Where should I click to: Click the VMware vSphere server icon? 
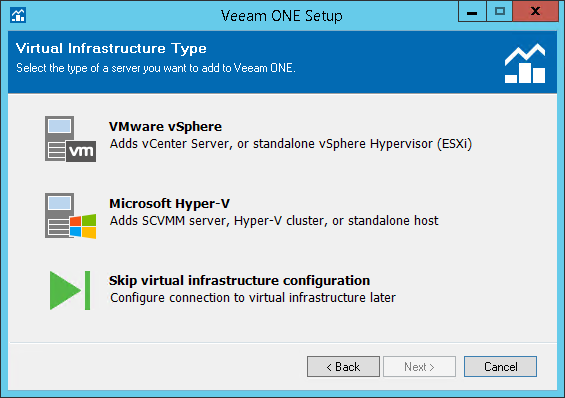point(70,139)
